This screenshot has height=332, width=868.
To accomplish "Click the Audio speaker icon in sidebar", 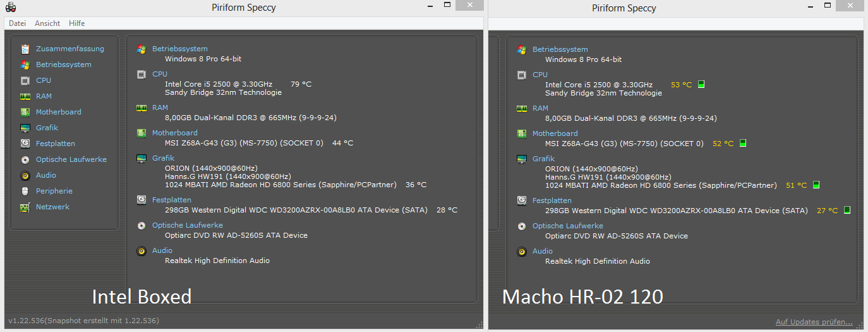I will 25,175.
